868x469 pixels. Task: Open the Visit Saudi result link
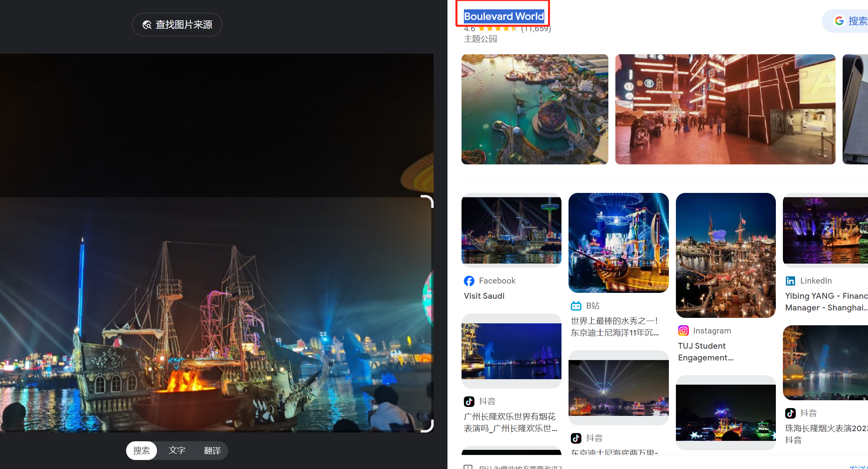tap(484, 296)
